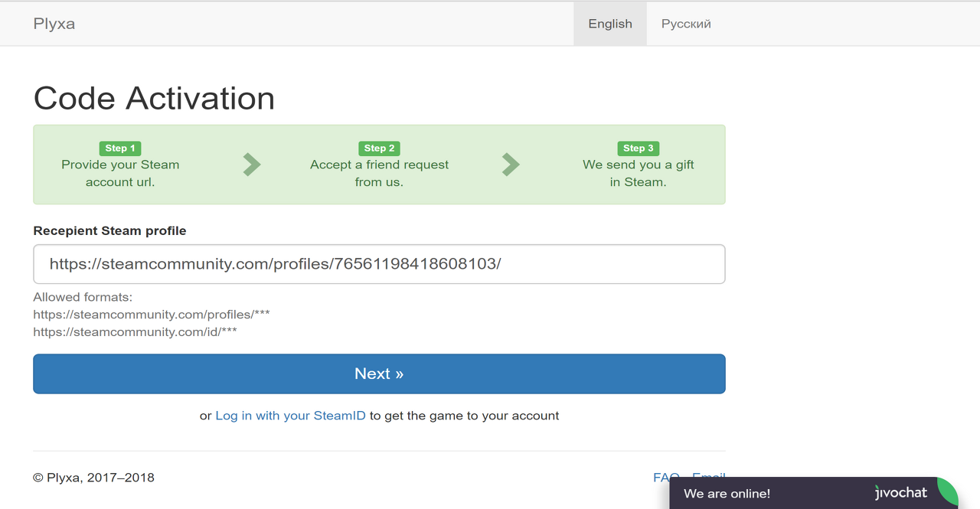This screenshot has height=509, width=980.
Task: Click the Step 2 badge
Action: (x=379, y=148)
